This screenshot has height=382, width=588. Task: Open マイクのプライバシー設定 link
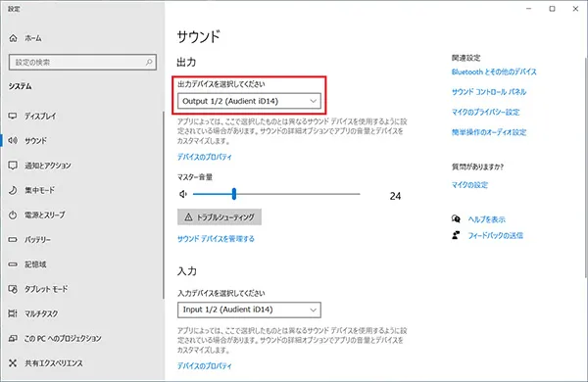pos(486,112)
